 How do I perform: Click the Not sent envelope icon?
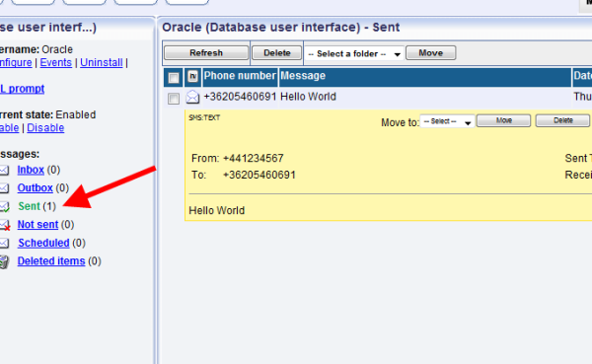(x=5, y=225)
